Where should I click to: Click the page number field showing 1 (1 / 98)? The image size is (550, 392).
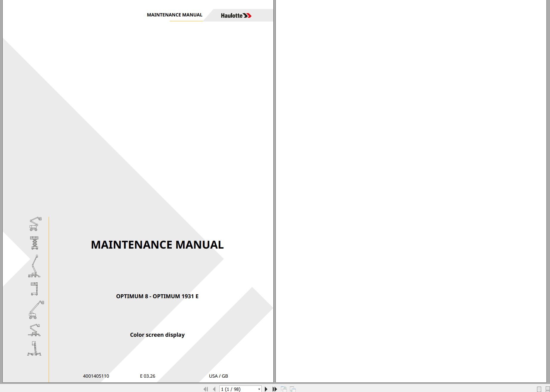click(238, 389)
